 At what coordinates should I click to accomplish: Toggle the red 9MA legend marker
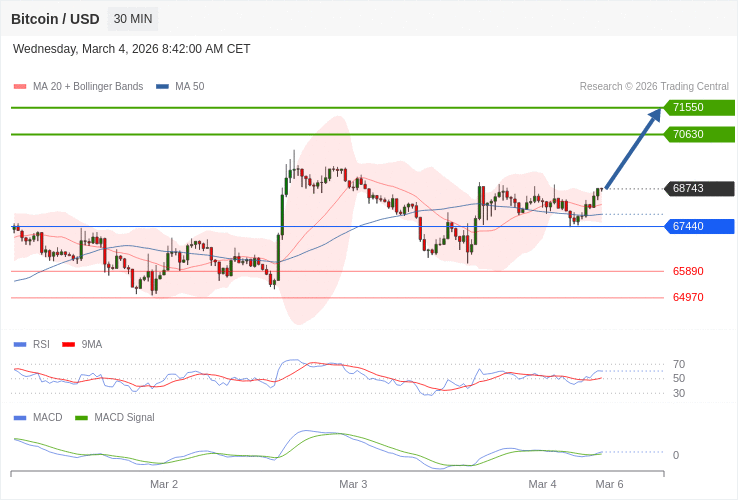coord(68,344)
